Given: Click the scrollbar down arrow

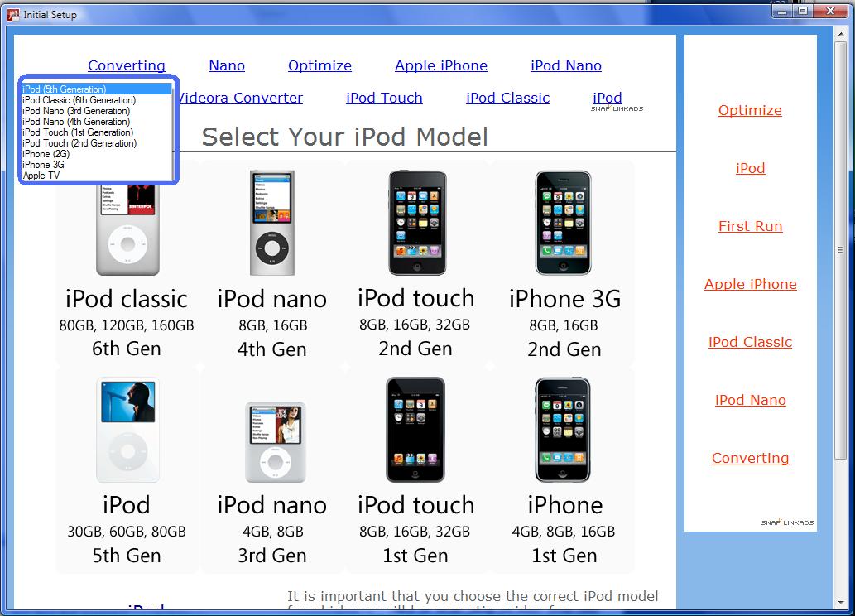Looking at the screenshot, I should coord(840,603).
